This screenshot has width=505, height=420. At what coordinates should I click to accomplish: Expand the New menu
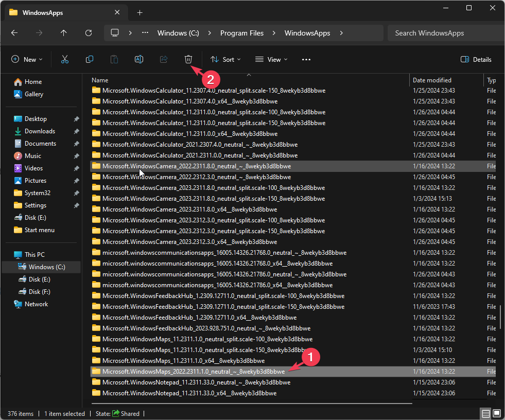point(27,59)
